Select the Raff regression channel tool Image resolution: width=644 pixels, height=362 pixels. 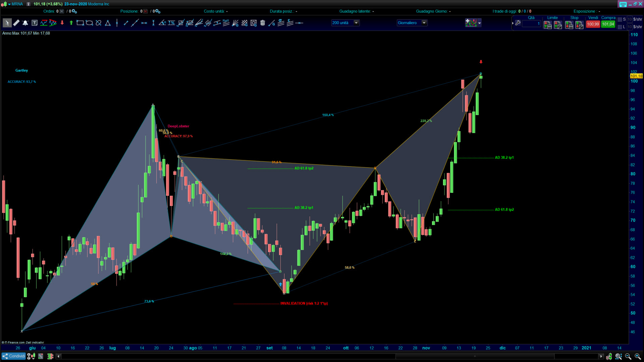pyautogui.click(x=226, y=23)
